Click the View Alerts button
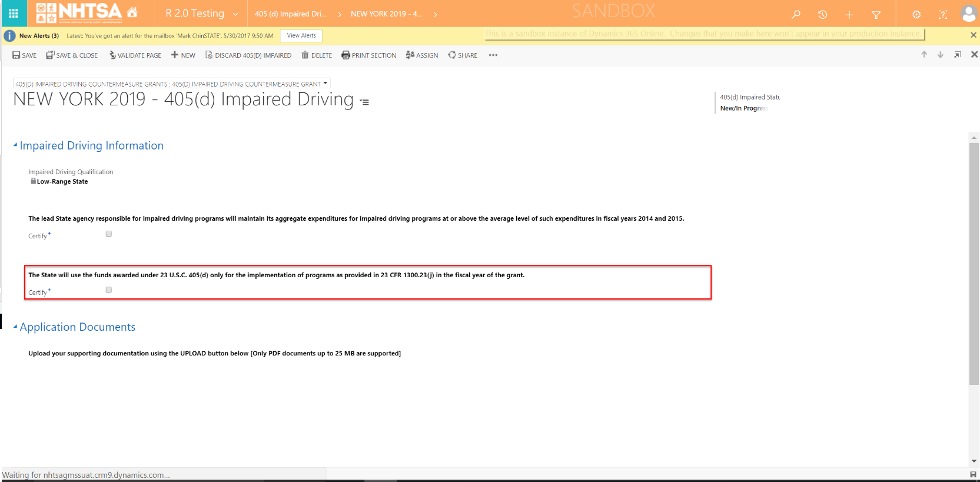Screen dimensions: 980x482 (x=301, y=36)
